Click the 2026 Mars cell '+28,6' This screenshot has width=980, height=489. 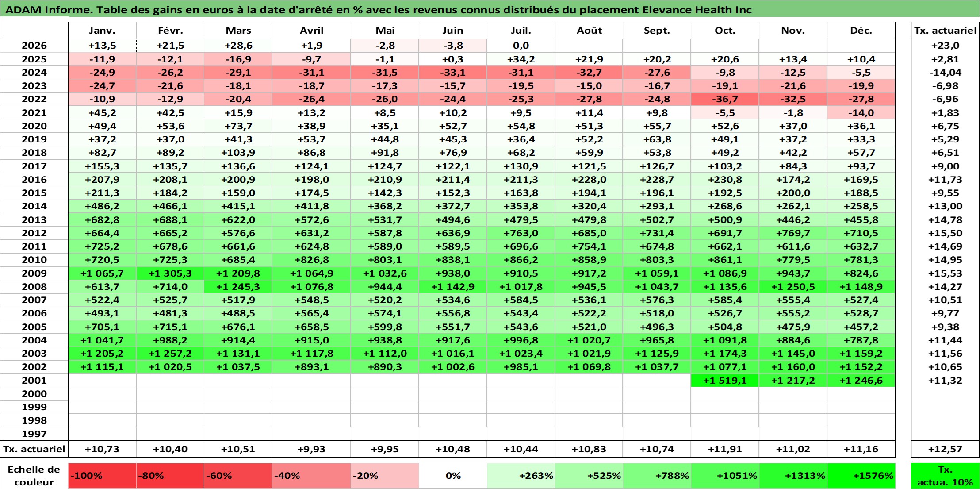click(x=238, y=46)
